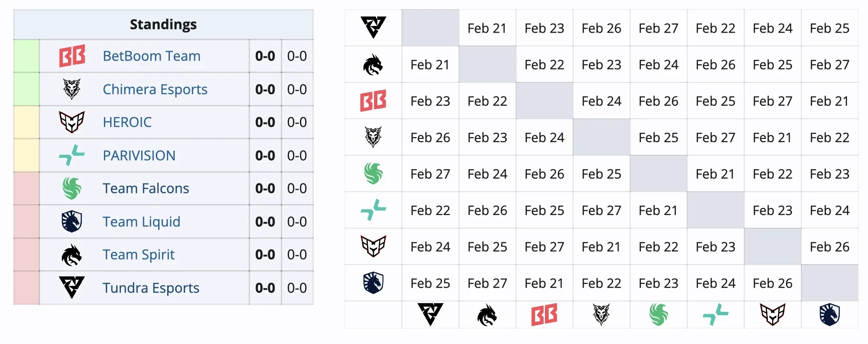Click Tundra Esports logo heading the schedule's first row

[373, 27]
